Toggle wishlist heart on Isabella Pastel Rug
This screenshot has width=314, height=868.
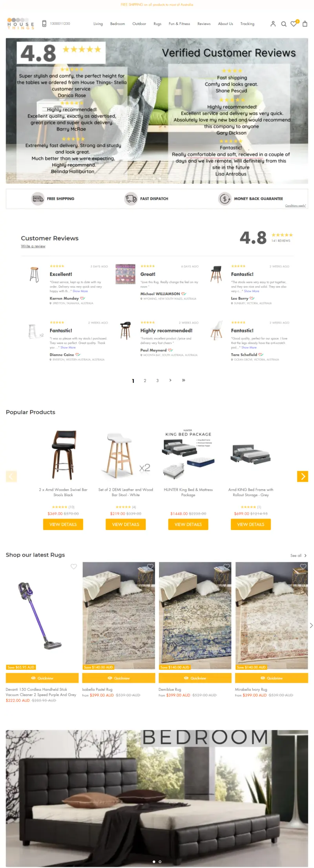point(150,566)
